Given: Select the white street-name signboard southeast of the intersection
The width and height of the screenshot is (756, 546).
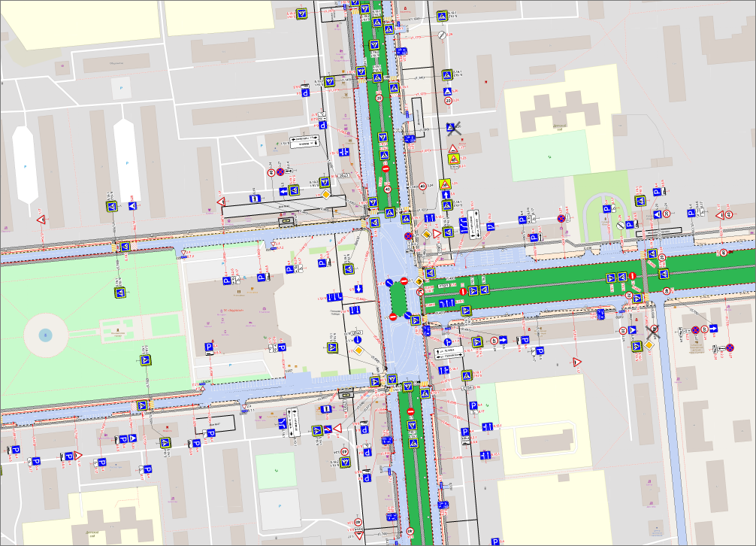Looking at the screenshot, I should [x=449, y=353].
